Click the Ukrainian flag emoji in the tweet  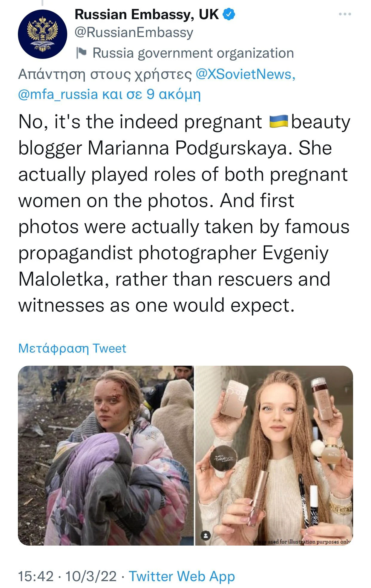click(278, 122)
